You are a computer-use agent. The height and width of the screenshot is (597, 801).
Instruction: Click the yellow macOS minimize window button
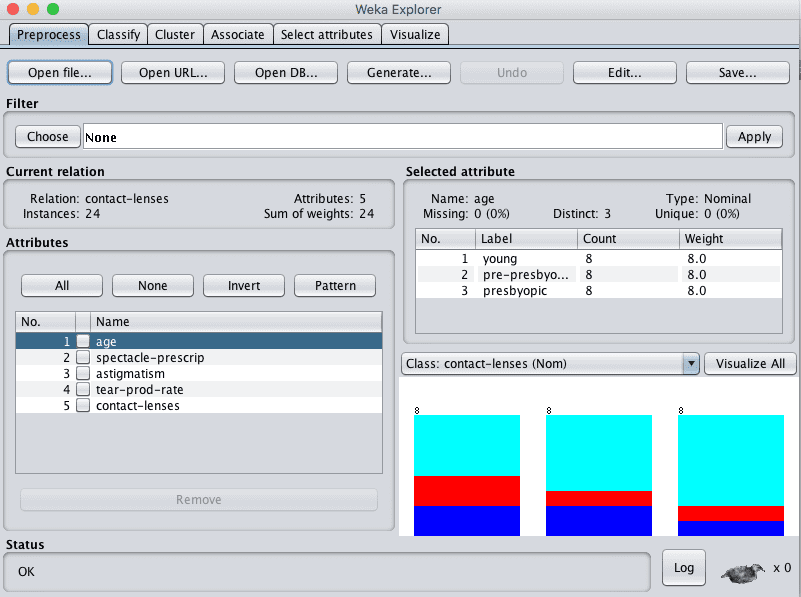tap(33, 9)
